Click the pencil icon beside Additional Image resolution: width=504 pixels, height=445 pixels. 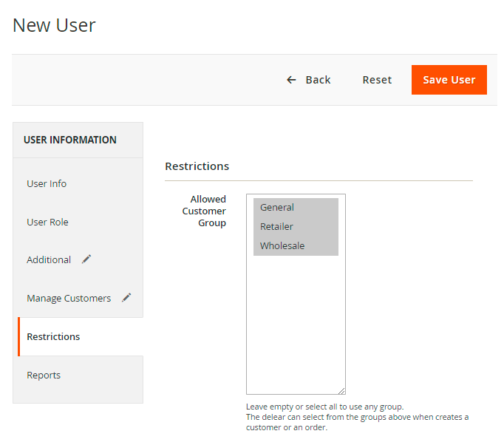pos(86,259)
